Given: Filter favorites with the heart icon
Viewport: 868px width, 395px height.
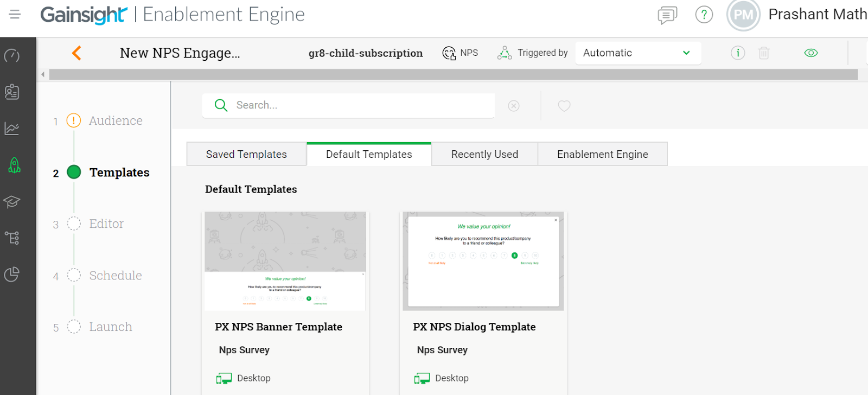Looking at the screenshot, I should pyautogui.click(x=564, y=106).
